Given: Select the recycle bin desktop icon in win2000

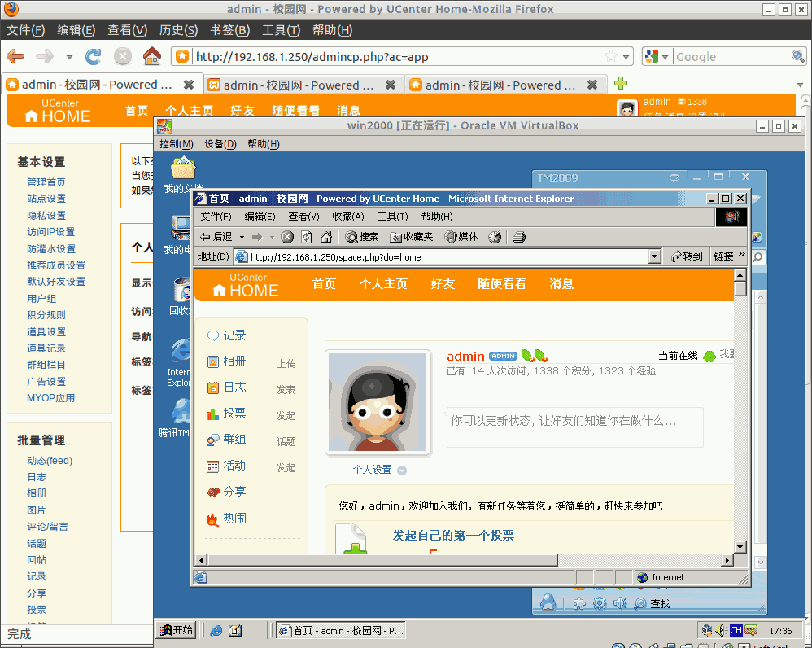Looking at the screenshot, I should (180, 296).
